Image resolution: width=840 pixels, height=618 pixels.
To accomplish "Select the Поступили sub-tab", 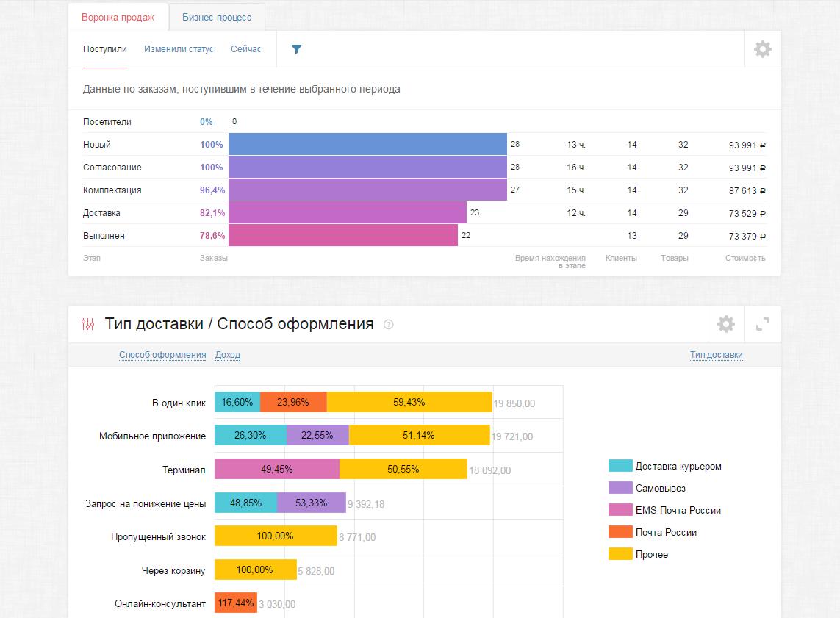I will coord(105,49).
